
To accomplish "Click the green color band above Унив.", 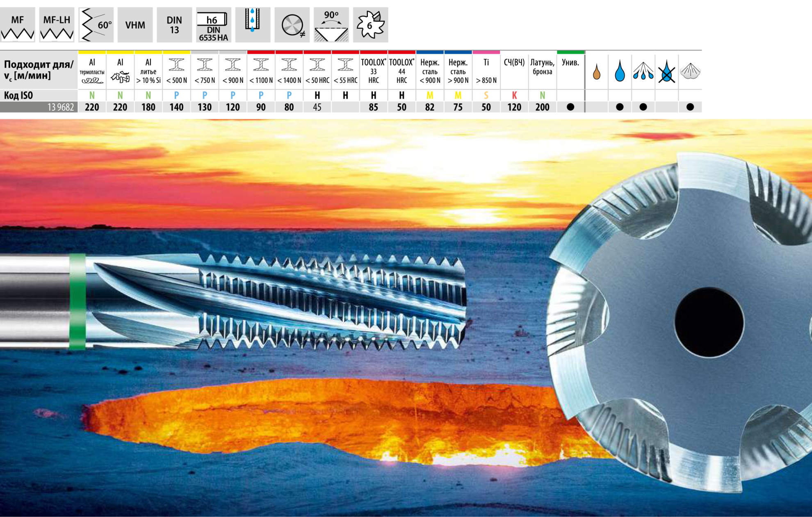I will (570, 52).
